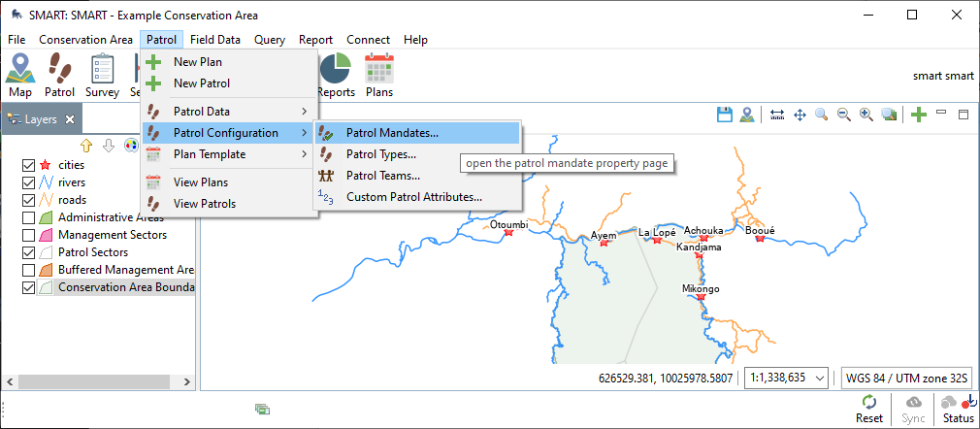Select the distance measure ruler tool
Image resolution: width=980 pixels, height=429 pixels.
(776, 115)
